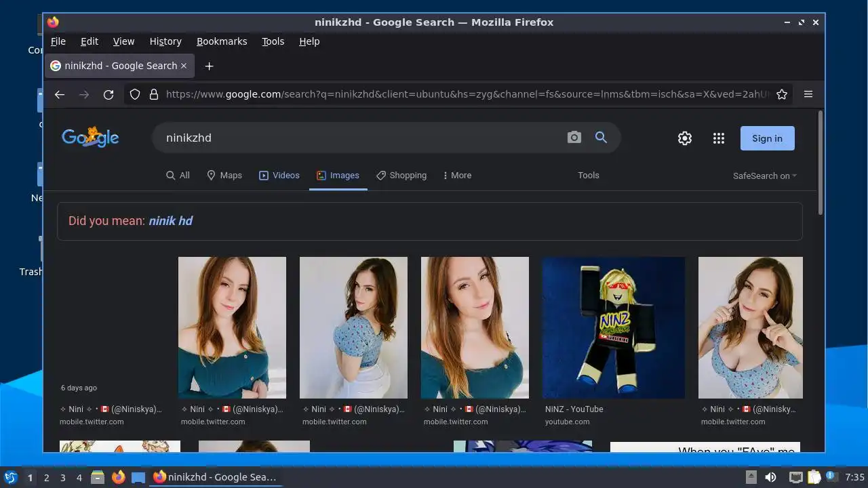Select the Firefox window taskbar button
868x488 pixels.
[216, 477]
